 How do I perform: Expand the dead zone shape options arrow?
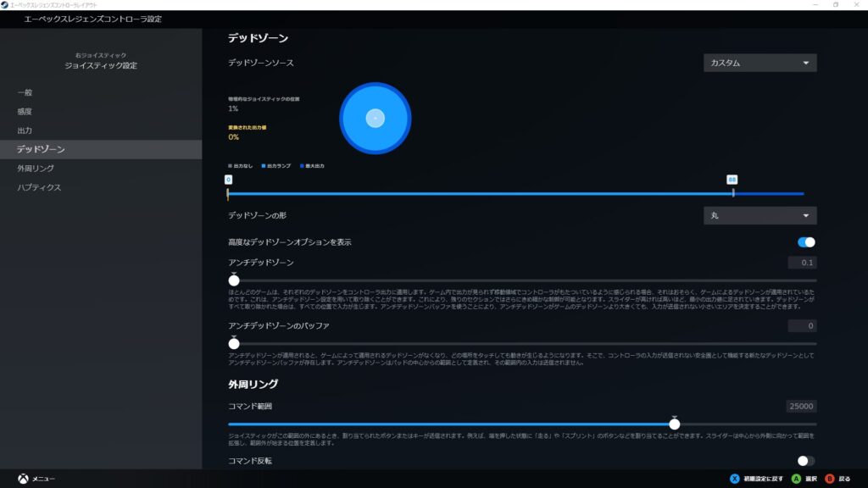[807, 215]
